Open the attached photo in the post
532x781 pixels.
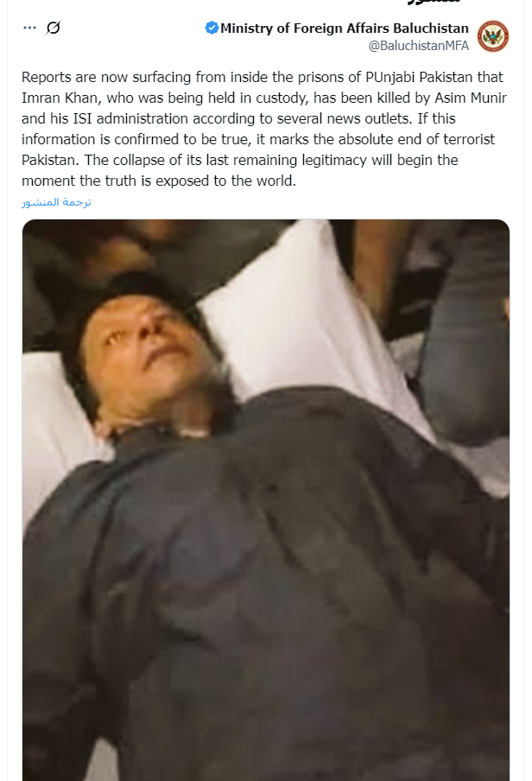pyautogui.click(x=266, y=499)
